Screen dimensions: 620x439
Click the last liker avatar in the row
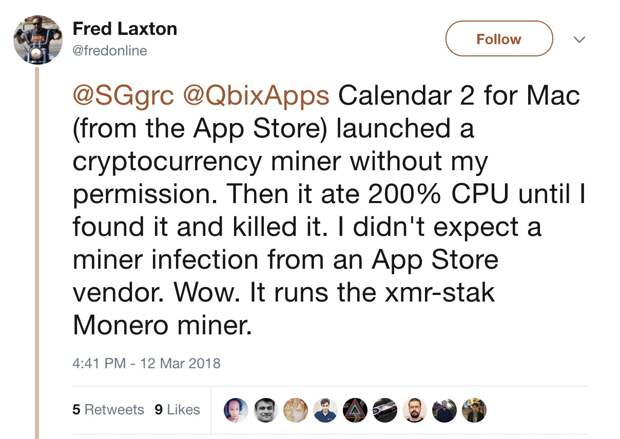474,410
